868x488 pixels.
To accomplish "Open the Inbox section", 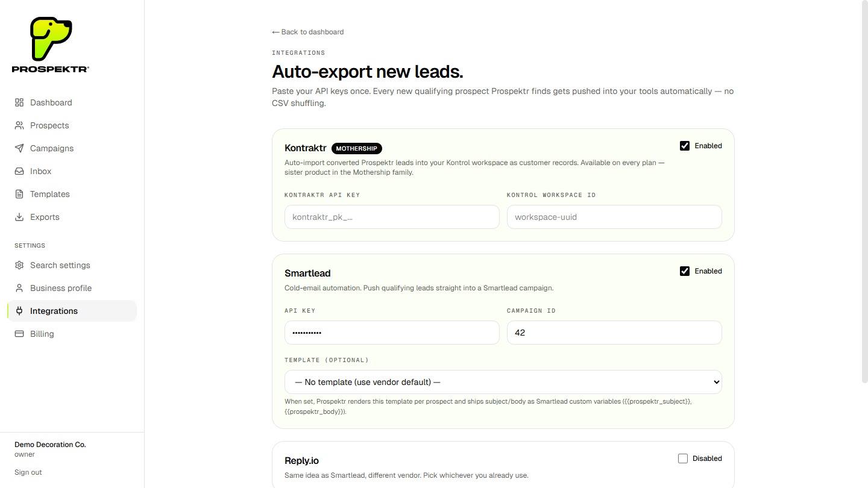I will [x=72, y=171].
